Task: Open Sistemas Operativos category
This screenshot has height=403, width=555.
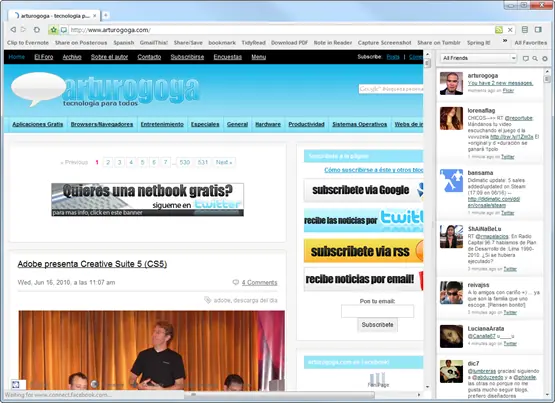Action: pyautogui.click(x=360, y=124)
